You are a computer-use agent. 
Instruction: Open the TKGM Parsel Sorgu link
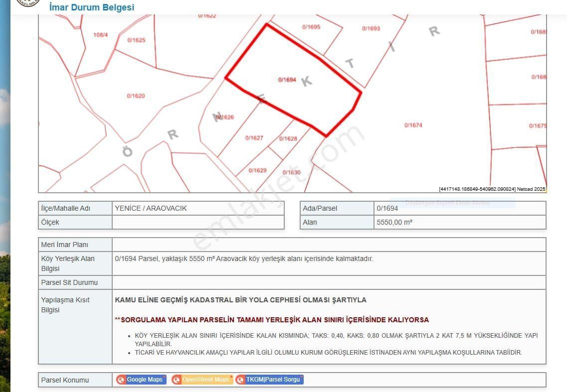[273, 380]
